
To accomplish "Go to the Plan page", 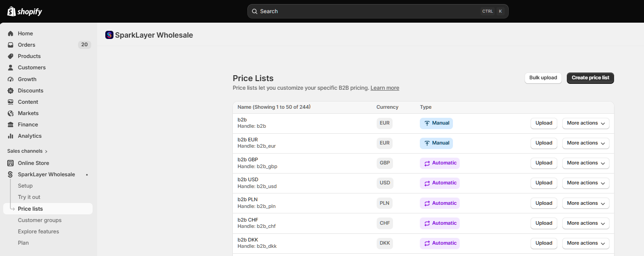I will point(23,243).
